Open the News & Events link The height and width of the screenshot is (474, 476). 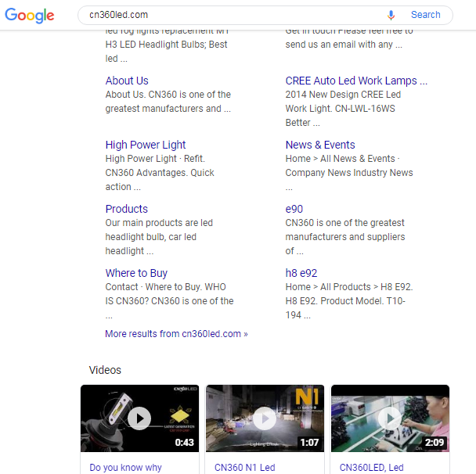coord(320,145)
